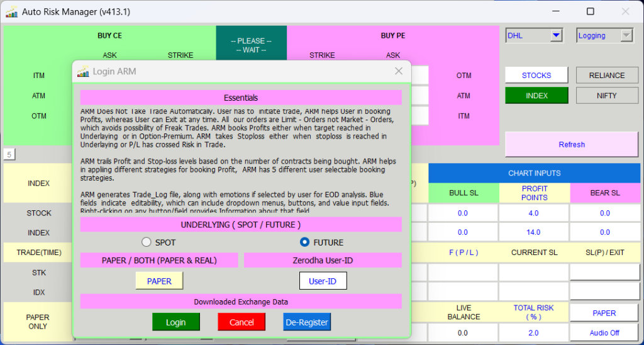Select the SPOT radio button
The height and width of the screenshot is (345, 644).
[x=147, y=242]
